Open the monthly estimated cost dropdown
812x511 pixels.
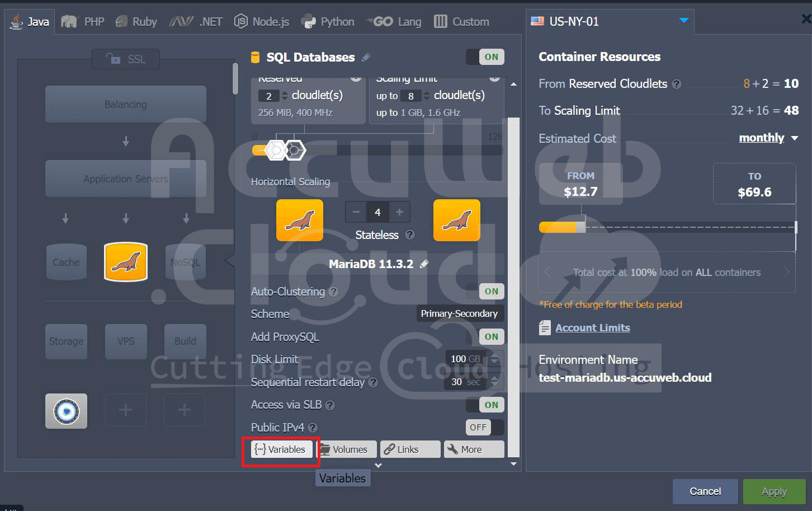pyautogui.click(x=768, y=138)
